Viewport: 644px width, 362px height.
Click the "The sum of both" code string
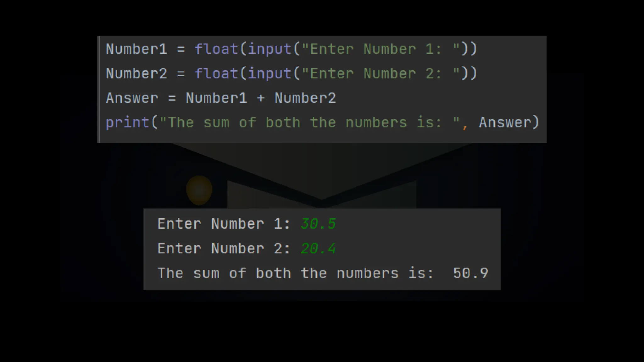(x=310, y=123)
